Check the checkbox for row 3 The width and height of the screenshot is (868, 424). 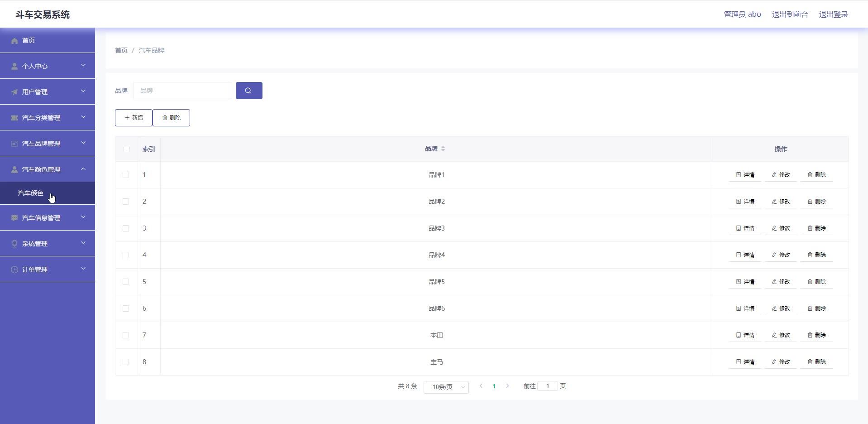point(126,228)
